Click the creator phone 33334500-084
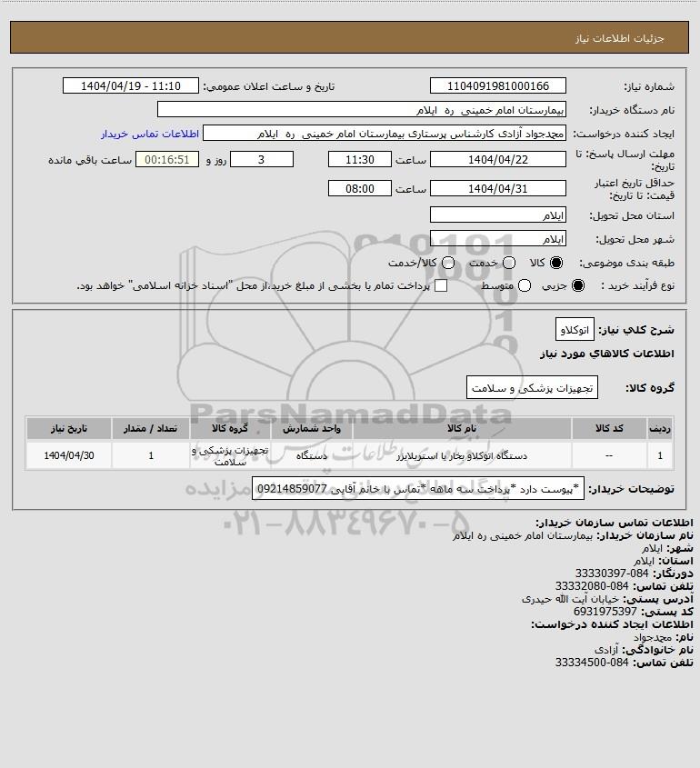Viewport: 700px width, 768px height. point(592,663)
